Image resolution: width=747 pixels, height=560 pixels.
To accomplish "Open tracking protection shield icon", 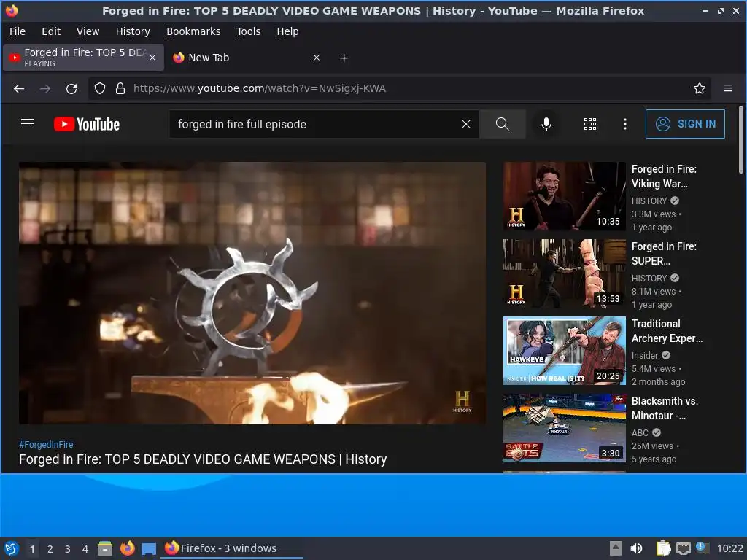I will (x=99, y=88).
